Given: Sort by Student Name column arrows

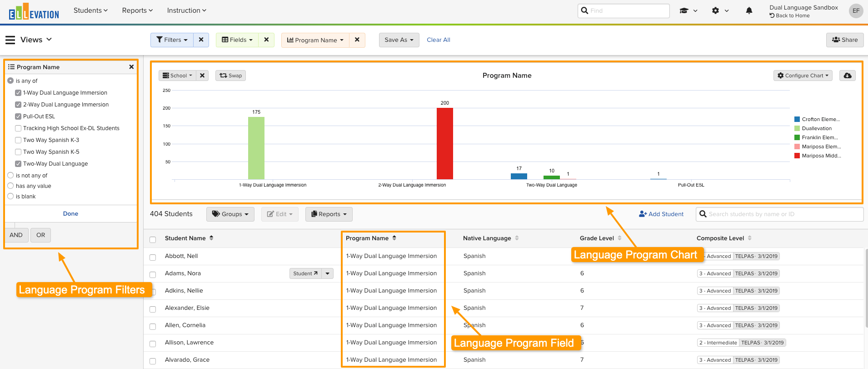Looking at the screenshot, I should (211, 238).
